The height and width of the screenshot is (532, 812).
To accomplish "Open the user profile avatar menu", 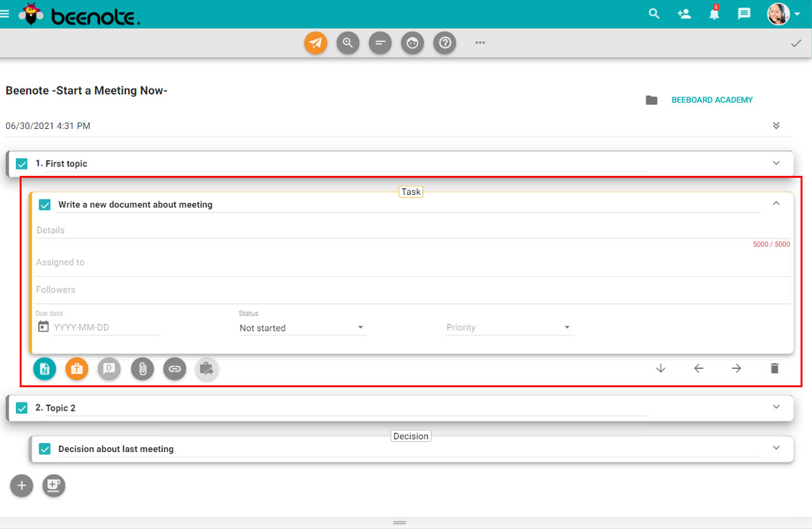I will click(x=783, y=13).
